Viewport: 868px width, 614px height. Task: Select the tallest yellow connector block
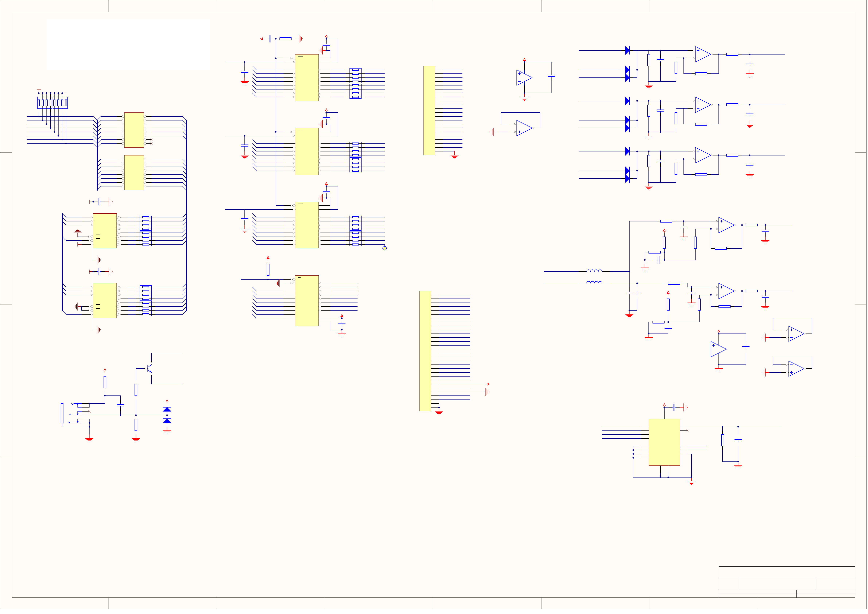point(425,351)
